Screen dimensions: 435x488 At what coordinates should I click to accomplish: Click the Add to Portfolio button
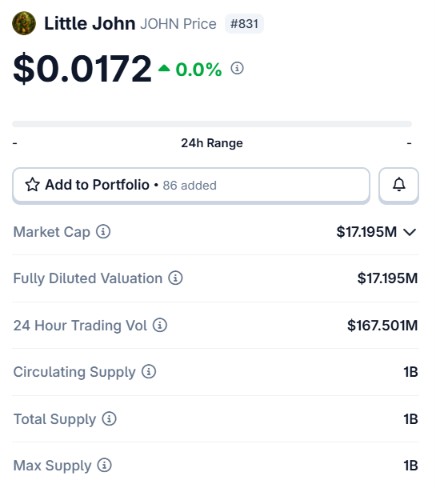(x=191, y=185)
